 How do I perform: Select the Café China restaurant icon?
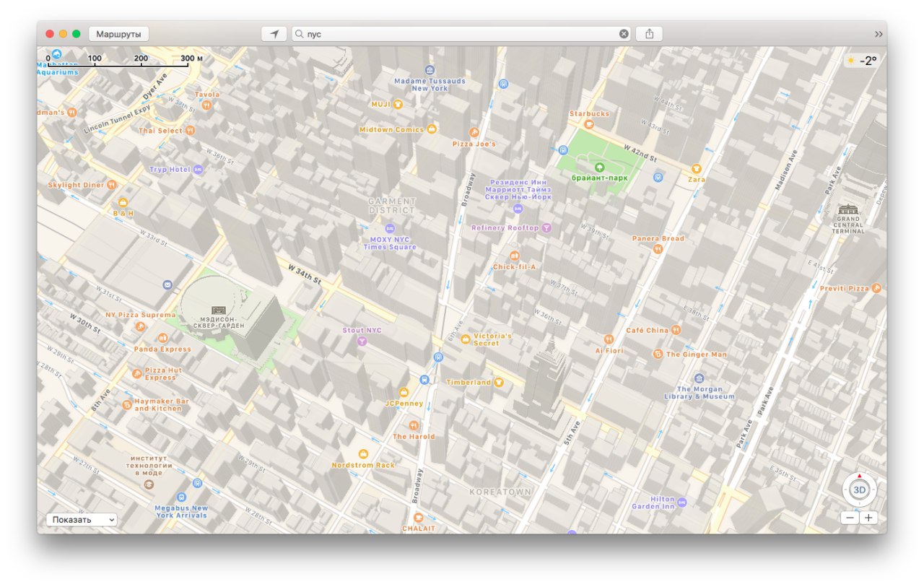676,330
